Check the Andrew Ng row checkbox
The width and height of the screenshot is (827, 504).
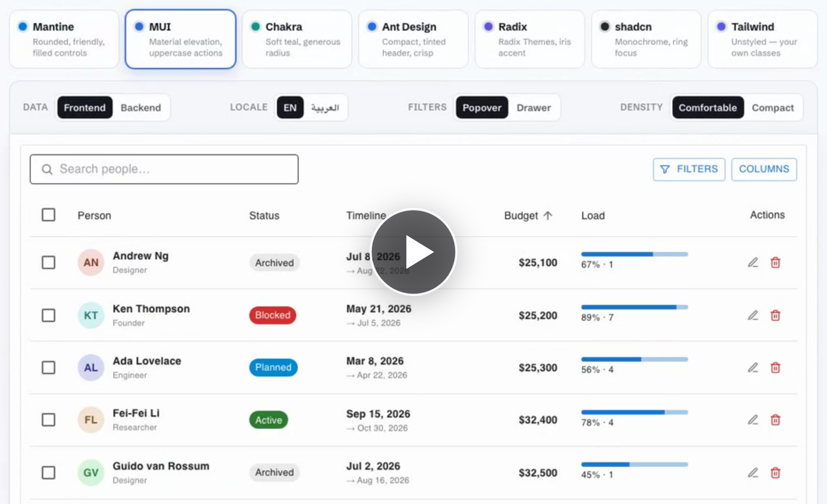point(48,262)
